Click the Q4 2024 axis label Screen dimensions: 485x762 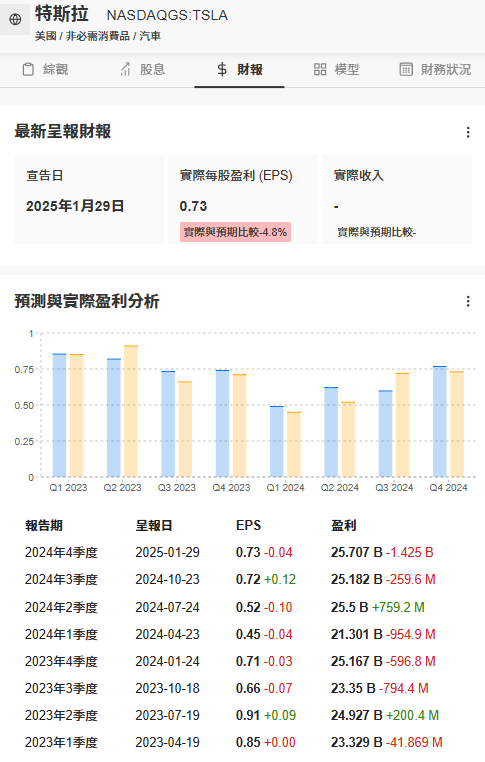(x=449, y=487)
